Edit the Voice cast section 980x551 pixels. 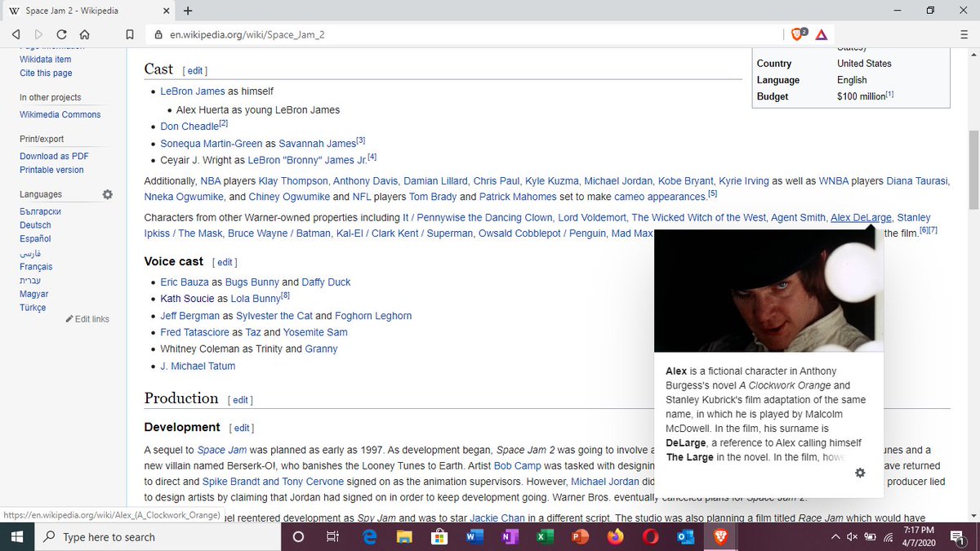(x=225, y=262)
